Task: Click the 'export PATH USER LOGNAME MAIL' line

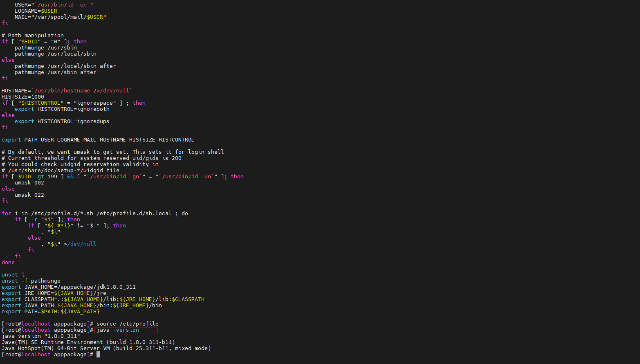Action: coord(98,140)
